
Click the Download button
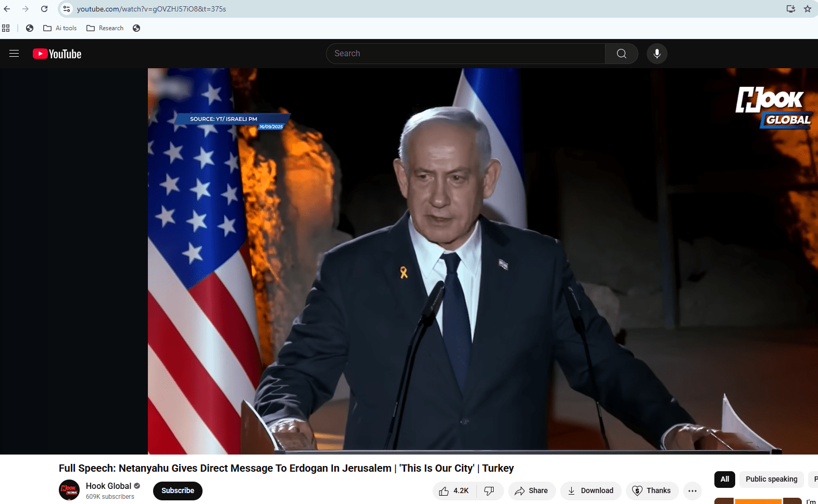(x=590, y=490)
